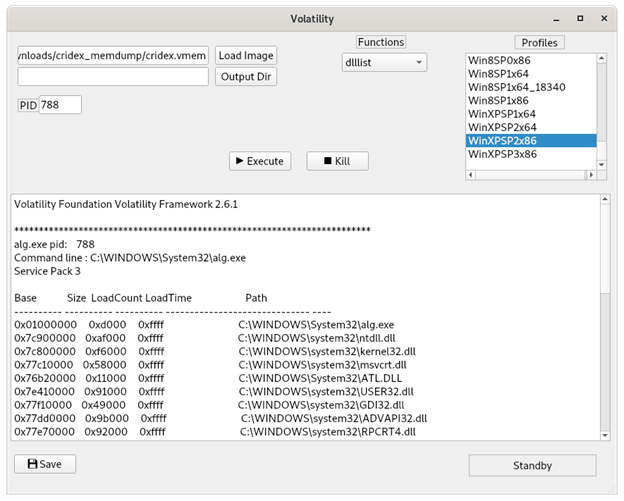This screenshot has width=624, height=501.
Task: Click the RPCRT4.dll path row
Action: pos(328,432)
